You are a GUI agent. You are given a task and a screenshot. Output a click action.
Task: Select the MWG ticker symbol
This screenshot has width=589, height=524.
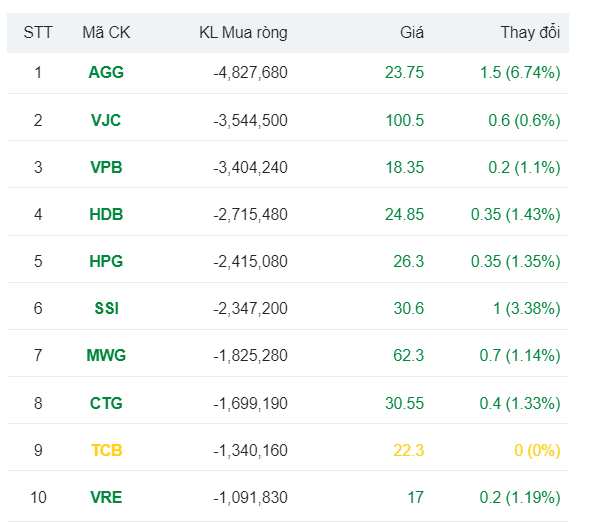click(106, 355)
